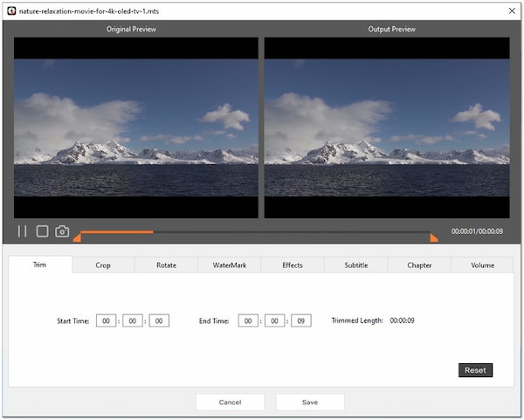
Task: Click the Start Time minutes field
Action: click(x=133, y=320)
